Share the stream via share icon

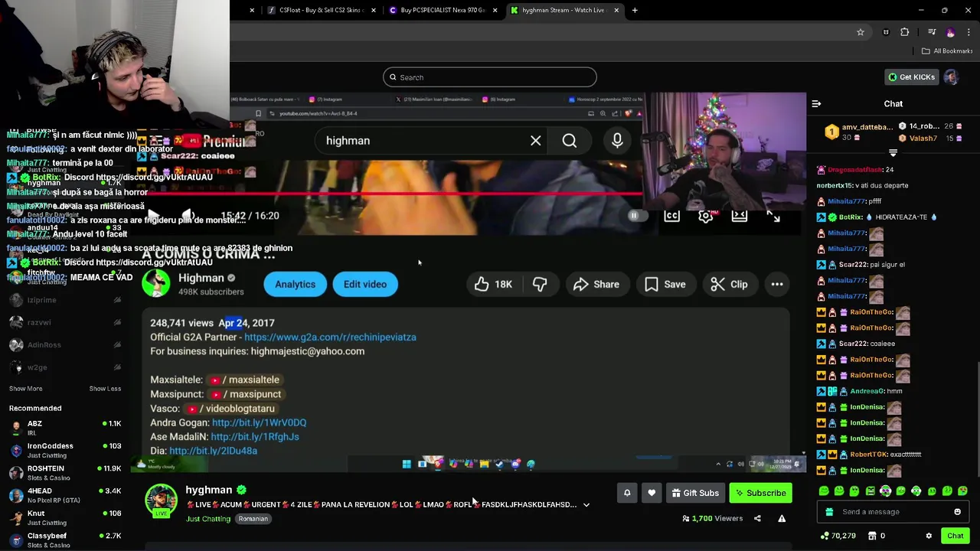(757, 518)
